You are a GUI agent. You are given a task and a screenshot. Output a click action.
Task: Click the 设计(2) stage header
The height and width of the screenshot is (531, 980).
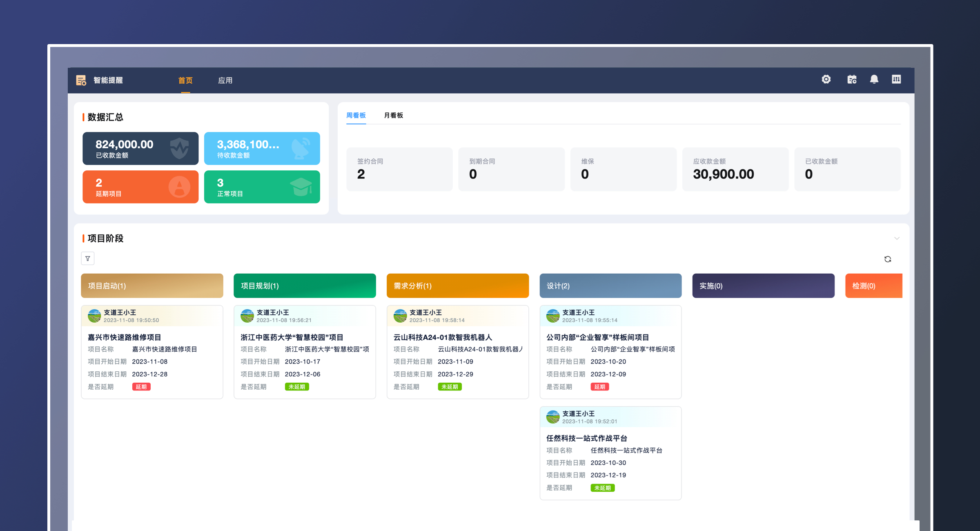click(610, 286)
